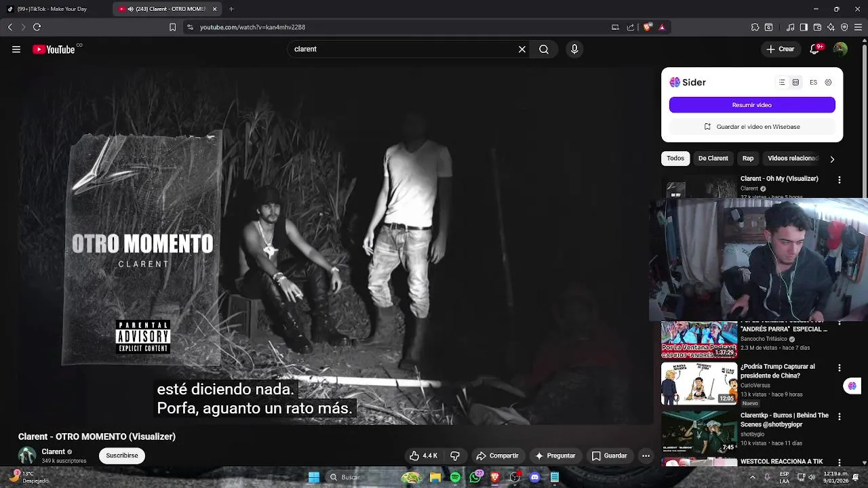Share the video via Compartir
The width and height of the screenshot is (868, 488).
coord(497,455)
